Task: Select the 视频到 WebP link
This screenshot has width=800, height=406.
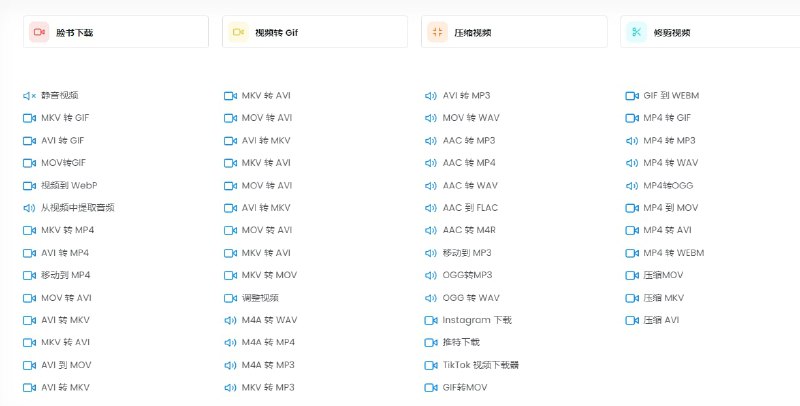Action: 69,185
